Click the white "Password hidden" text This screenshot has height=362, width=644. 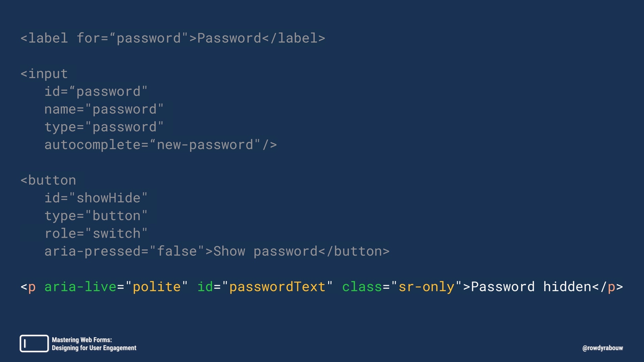531,287
